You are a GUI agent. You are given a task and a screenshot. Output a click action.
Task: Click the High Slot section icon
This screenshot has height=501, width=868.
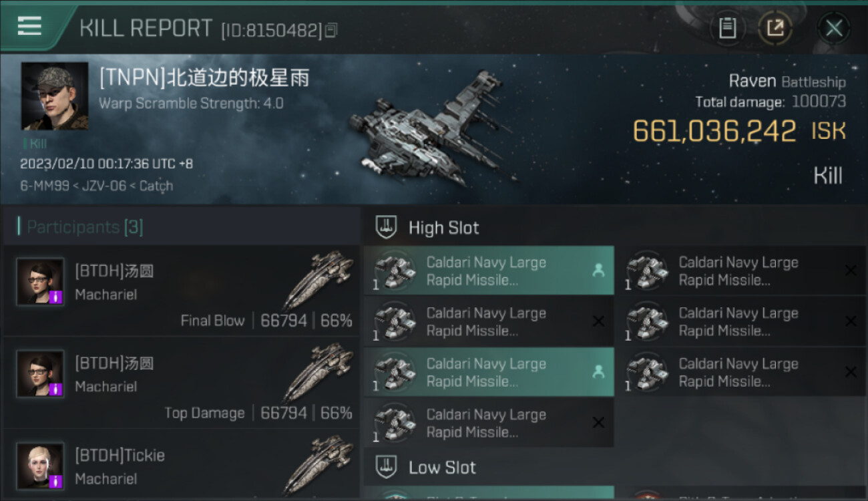click(x=387, y=227)
